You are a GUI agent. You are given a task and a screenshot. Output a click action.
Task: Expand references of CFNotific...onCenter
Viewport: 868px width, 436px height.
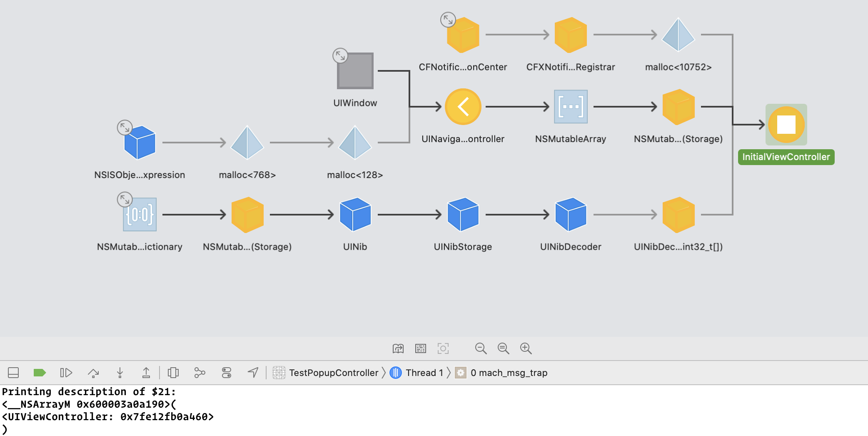[448, 20]
